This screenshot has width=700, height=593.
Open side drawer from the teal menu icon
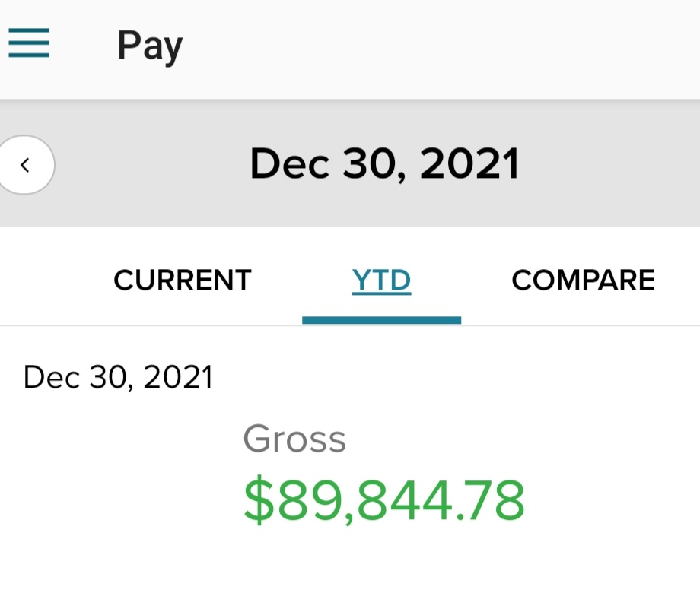tap(29, 43)
